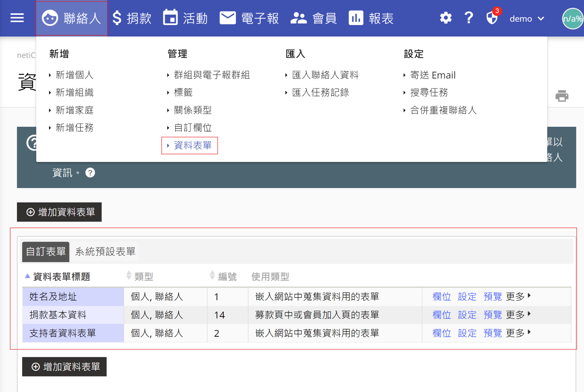Click the lower 增加資料表單 button

tap(64, 367)
